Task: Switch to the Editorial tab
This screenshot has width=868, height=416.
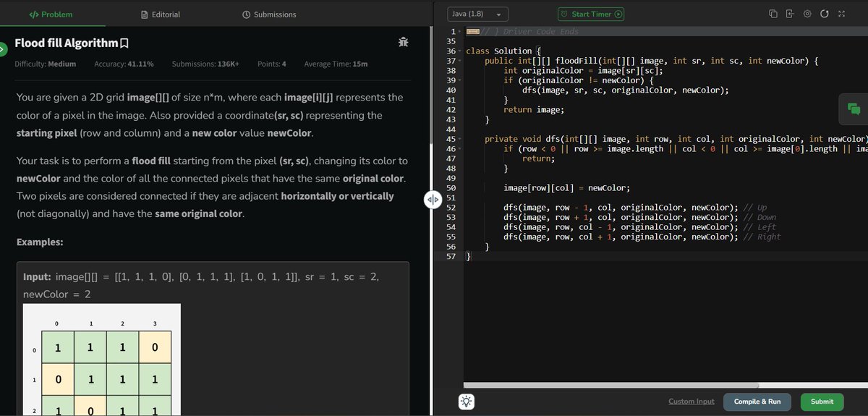Action: (x=161, y=14)
